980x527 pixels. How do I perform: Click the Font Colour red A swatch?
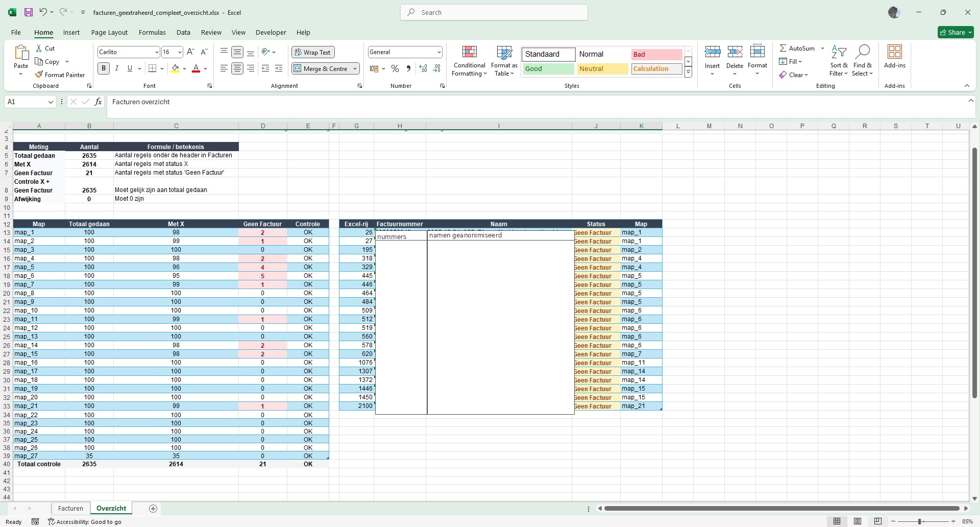pyautogui.click(x=196, y=68)
